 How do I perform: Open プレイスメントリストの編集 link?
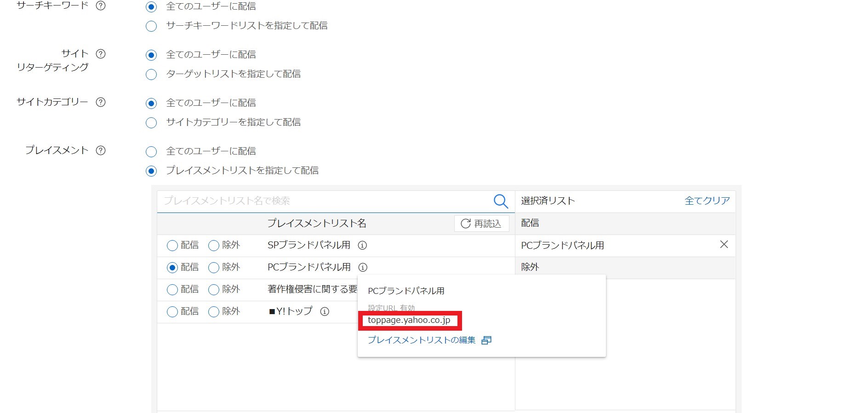(x=422, y=340)
